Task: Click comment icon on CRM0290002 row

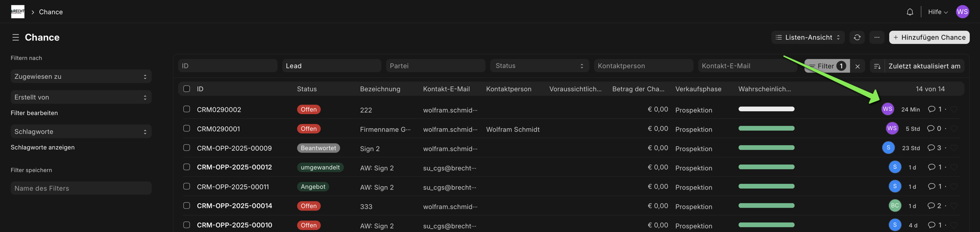Action: (x=931, y=109)
